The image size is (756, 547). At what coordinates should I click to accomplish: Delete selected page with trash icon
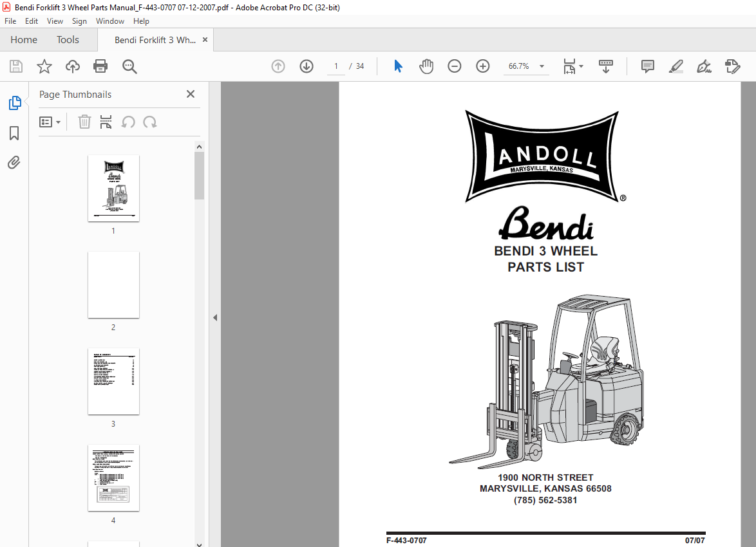84,122
